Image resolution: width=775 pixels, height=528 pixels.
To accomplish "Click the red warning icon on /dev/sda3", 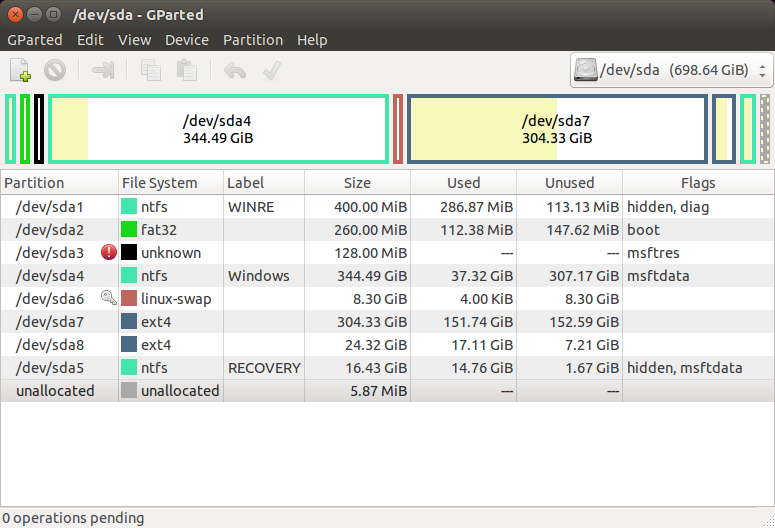I will [109, 253].
